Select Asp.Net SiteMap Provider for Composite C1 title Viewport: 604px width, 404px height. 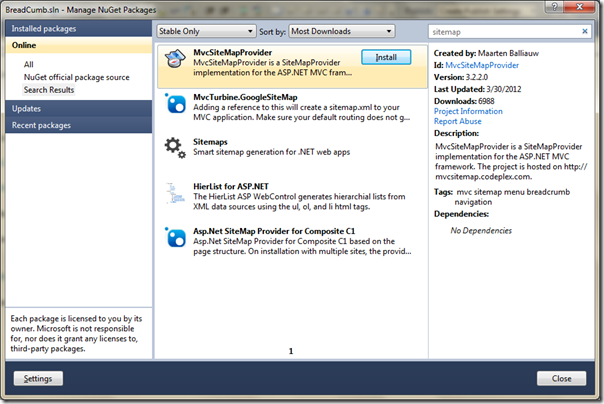click(274, 231)
